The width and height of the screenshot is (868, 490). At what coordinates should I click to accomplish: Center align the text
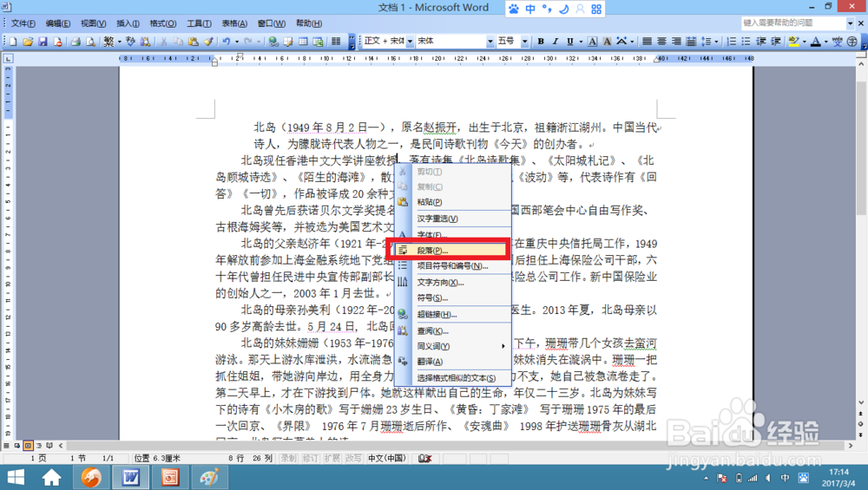click(661, 42)
